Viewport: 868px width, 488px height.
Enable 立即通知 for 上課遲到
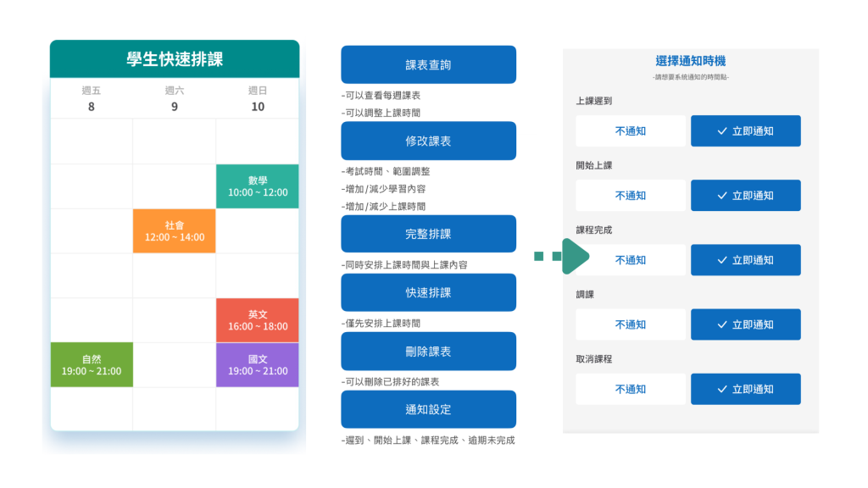(x=746, y=130)
